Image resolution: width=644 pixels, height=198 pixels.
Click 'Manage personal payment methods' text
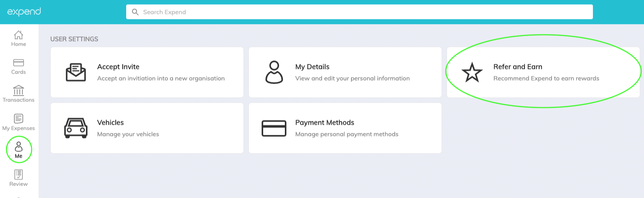point(347,134)
